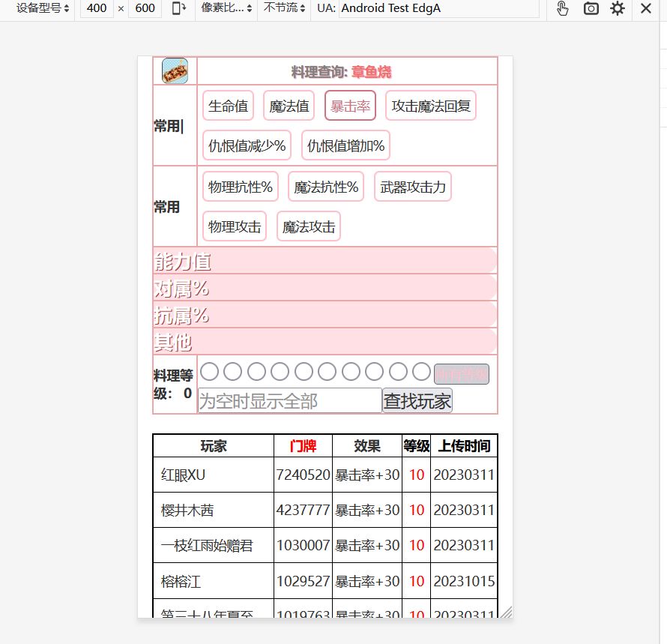Screen dimensions: 667x644
Task: Take a screenshot with the camera icon
Action: [x=591, y=8]
